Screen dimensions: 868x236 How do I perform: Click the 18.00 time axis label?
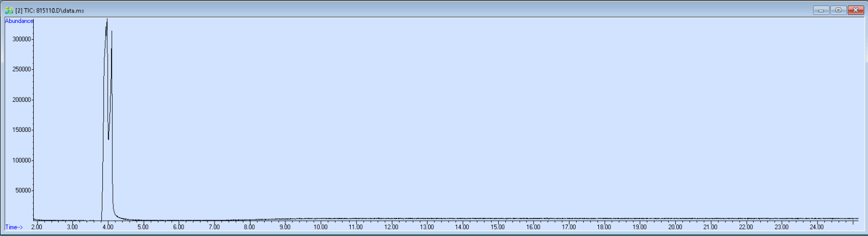(604, 227)
